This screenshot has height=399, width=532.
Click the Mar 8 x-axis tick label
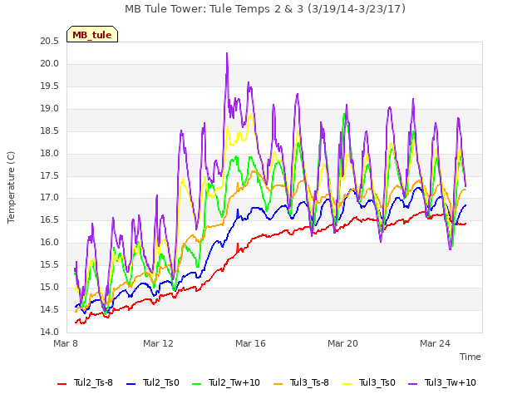tap(66, 343)
